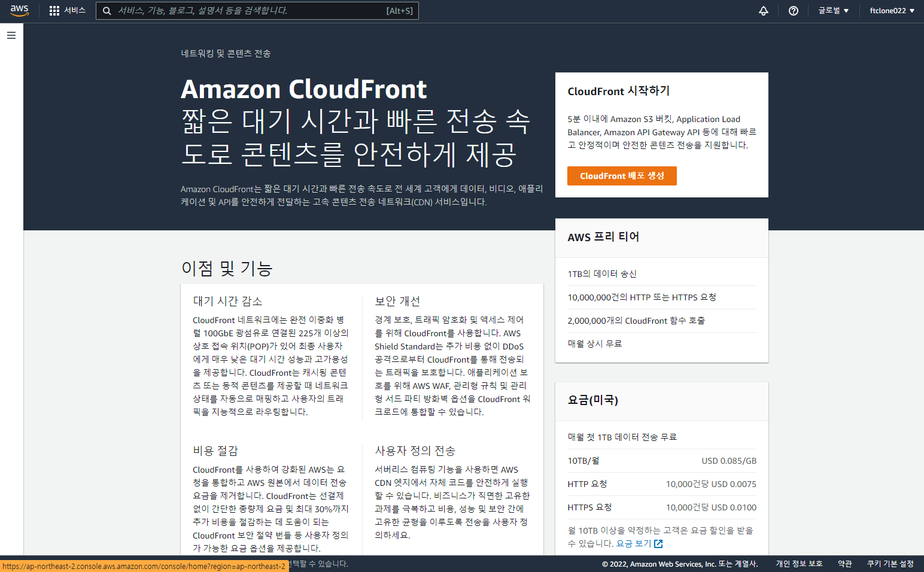Click the 네트워킹 및 콘텐츠 전송 breadcrumb text

(226, 53)
